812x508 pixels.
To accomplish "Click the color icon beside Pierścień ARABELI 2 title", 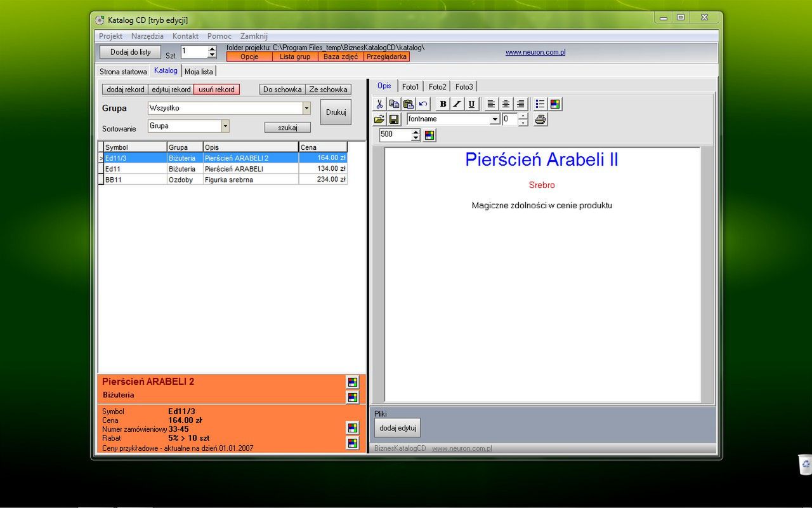I will point(353,382).
